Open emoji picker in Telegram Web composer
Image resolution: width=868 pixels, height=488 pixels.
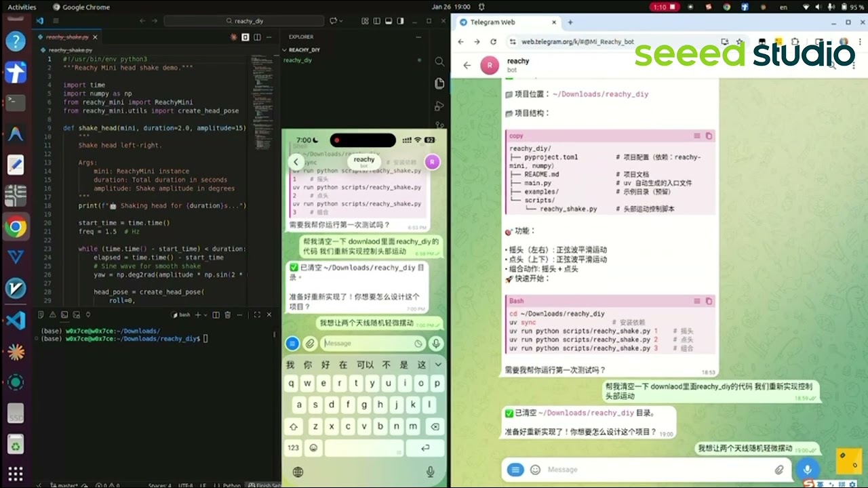tap(535, 470)
